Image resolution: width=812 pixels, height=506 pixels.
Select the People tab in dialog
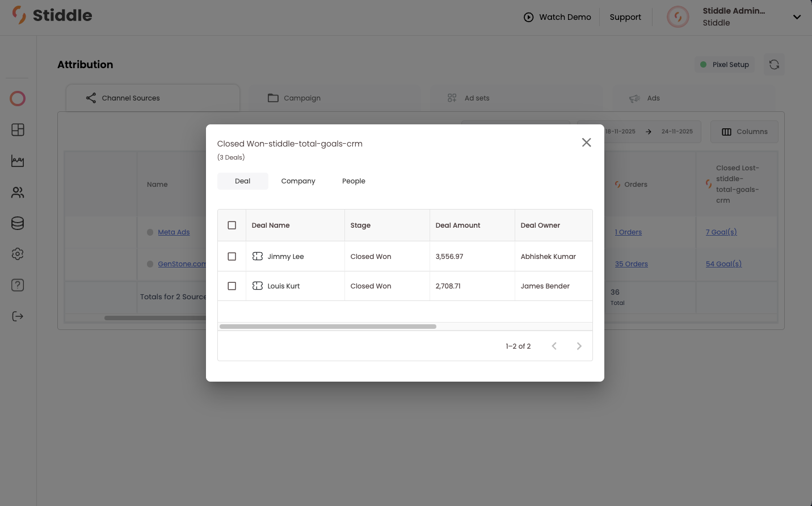[354, 181]
